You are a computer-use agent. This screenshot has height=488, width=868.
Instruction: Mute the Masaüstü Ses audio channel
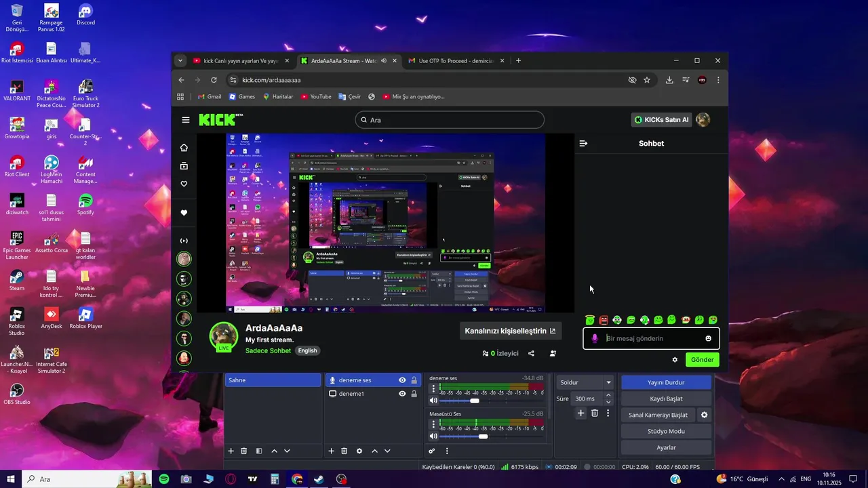[x=434, y=436]
